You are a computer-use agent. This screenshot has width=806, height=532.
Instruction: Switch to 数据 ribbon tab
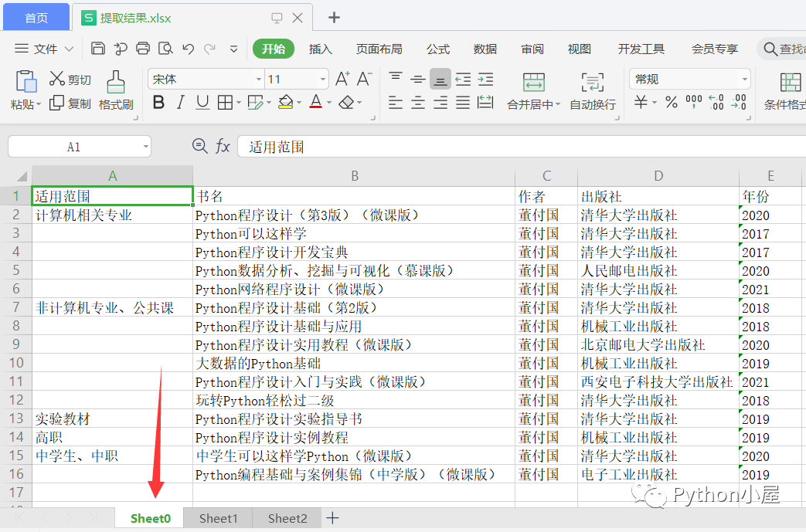pos(485,49)
